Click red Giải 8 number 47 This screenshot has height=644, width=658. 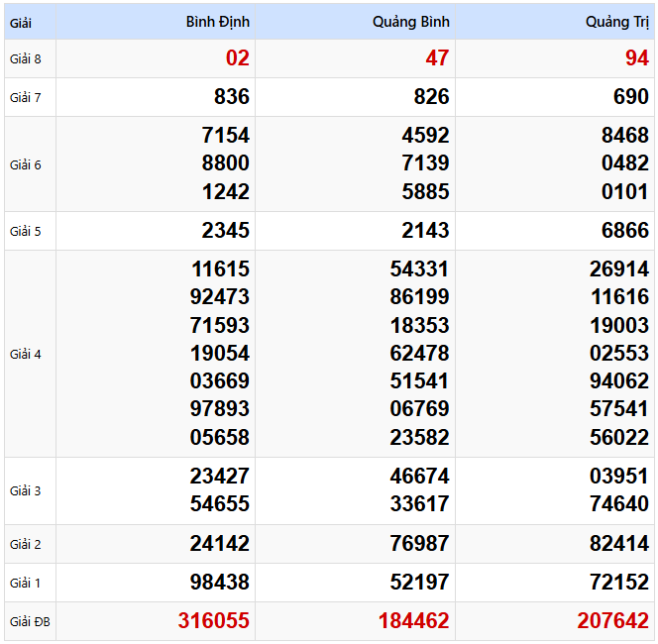click(437, 58)
